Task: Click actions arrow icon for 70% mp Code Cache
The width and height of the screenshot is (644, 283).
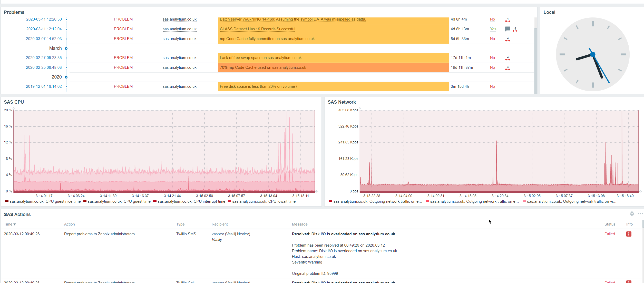Action: [508, 69]
